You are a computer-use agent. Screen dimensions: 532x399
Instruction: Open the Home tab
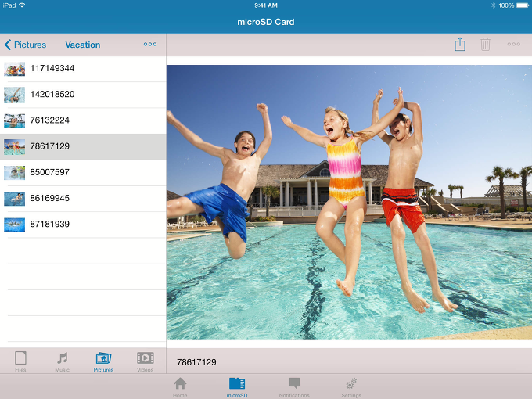click(180, 387)
